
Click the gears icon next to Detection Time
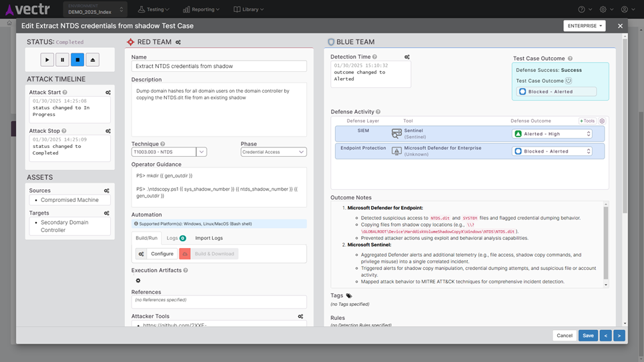click(x=407, y=57)
